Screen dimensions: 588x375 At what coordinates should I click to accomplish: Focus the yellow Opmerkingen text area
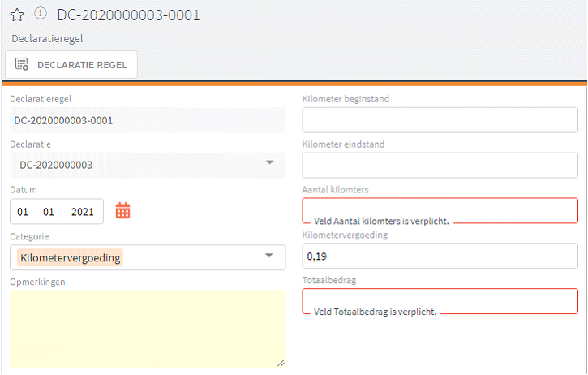tap(147, 326)
